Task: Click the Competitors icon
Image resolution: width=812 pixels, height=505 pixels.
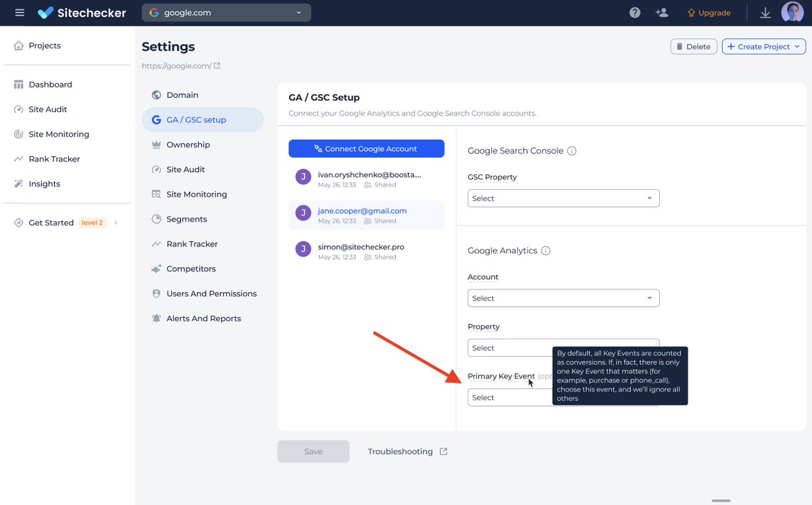Action: [156, 268]
